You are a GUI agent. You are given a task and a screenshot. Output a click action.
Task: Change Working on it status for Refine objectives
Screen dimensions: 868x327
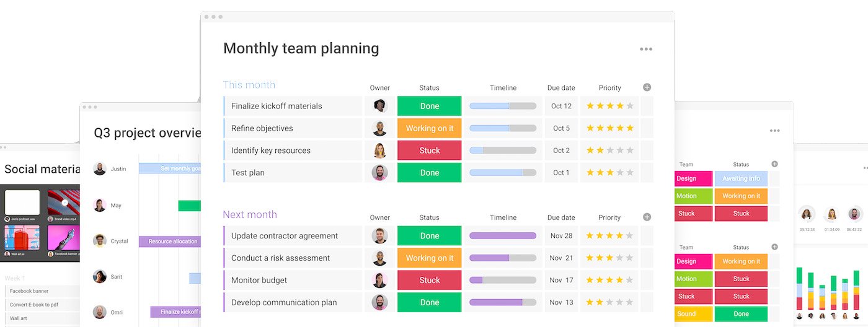pos(429,128)
